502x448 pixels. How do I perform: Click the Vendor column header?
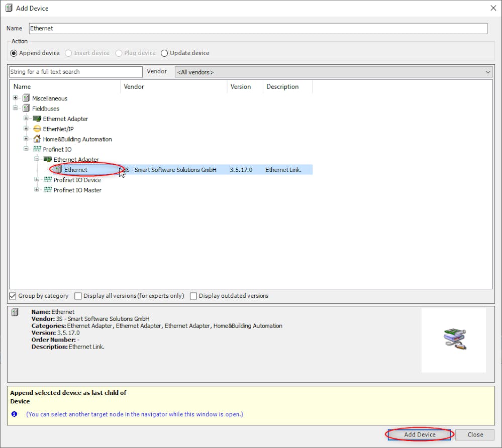(x=174, y=87)
